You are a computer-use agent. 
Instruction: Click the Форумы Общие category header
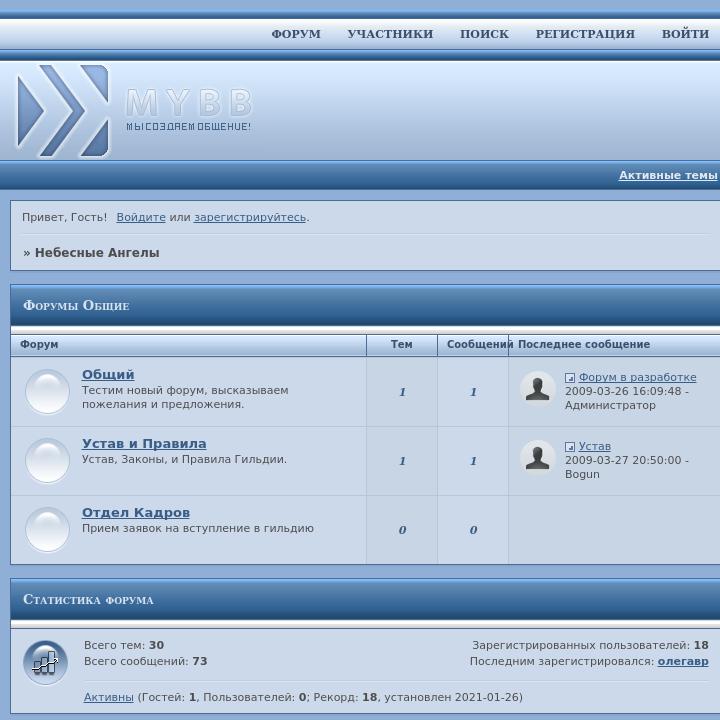[76, 305]
